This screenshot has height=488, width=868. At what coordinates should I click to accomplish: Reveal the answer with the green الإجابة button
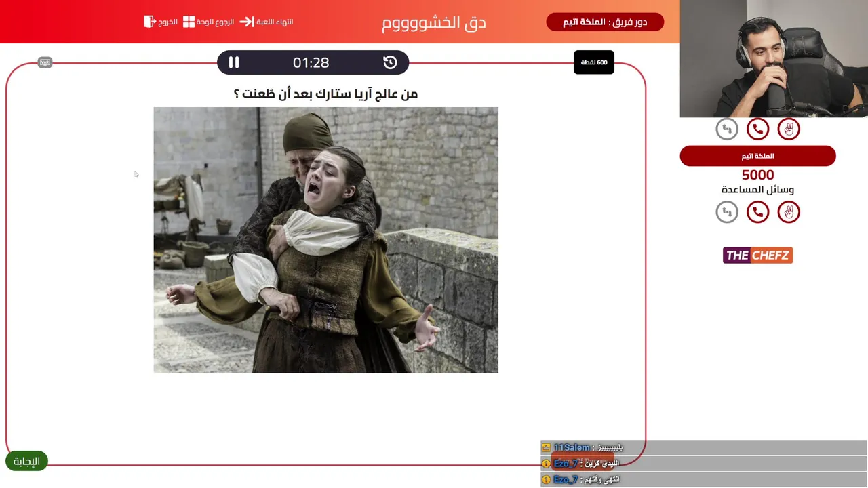[26, 462]
